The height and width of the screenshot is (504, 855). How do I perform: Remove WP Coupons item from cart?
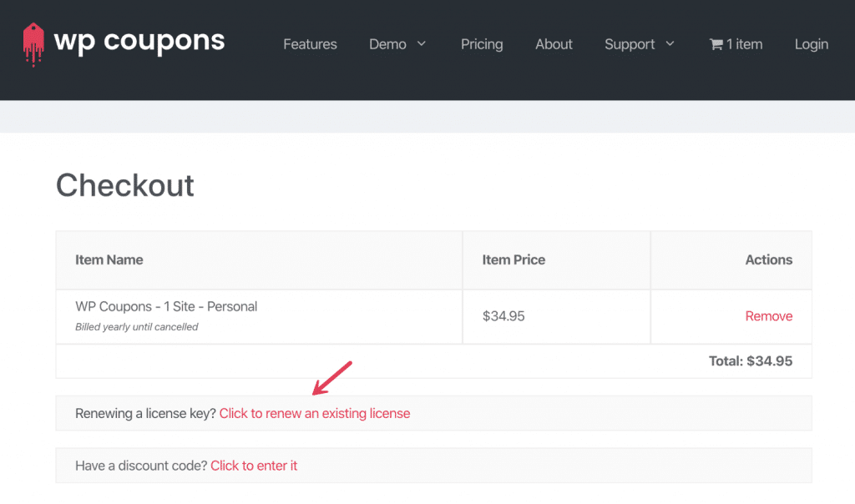pos(769,316)
